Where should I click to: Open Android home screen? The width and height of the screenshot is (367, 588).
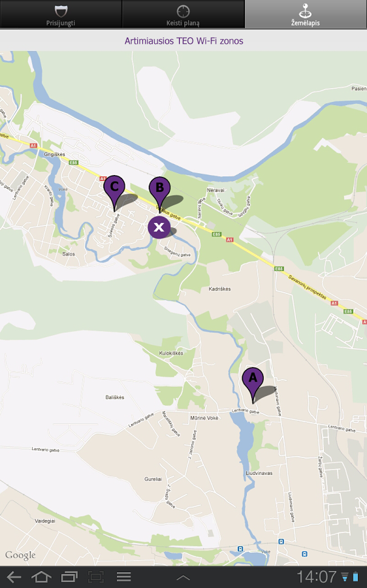coord(41,577)
